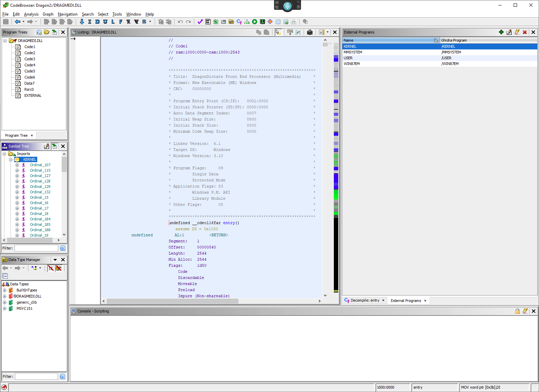Click the Listing horizontal scrollbar
Viewport: 539px width, 392px height.
pyautogui.click(x=173, y=301)
